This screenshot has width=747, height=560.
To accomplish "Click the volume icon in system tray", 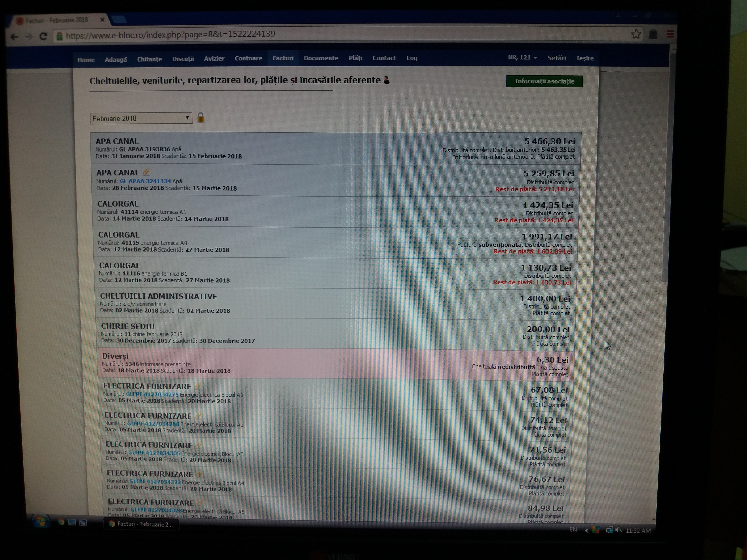I will [619, 530].
